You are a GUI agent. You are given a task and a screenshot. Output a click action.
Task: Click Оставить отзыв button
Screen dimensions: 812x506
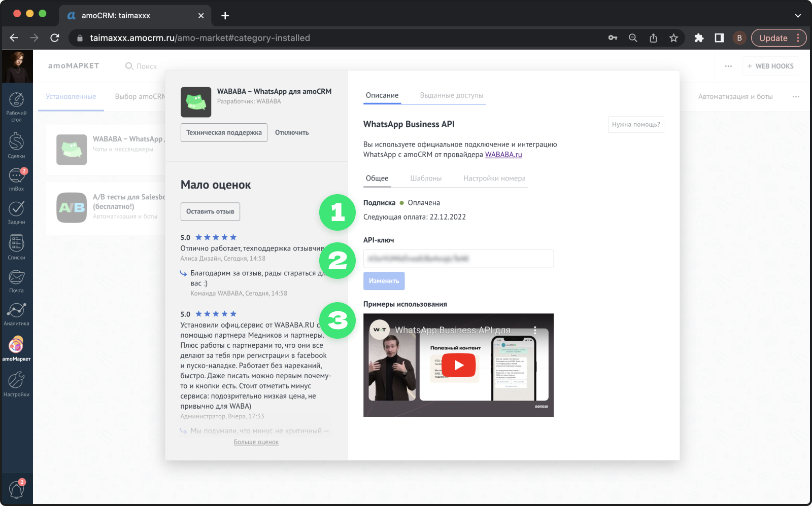(210, 211)
